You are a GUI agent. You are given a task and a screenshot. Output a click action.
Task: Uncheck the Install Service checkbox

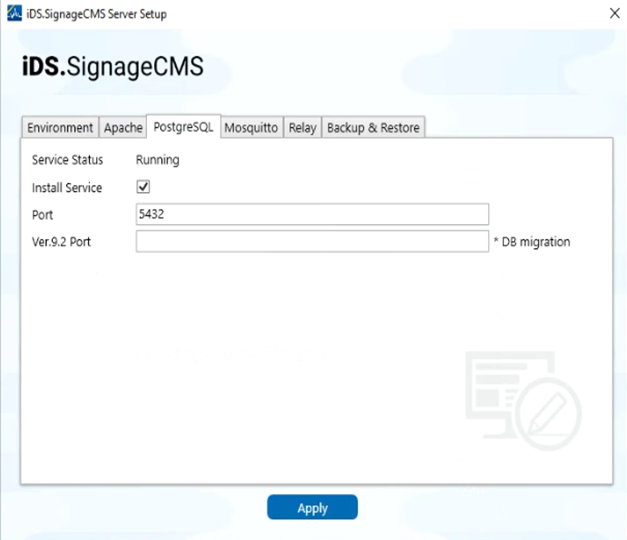(143, 187)
